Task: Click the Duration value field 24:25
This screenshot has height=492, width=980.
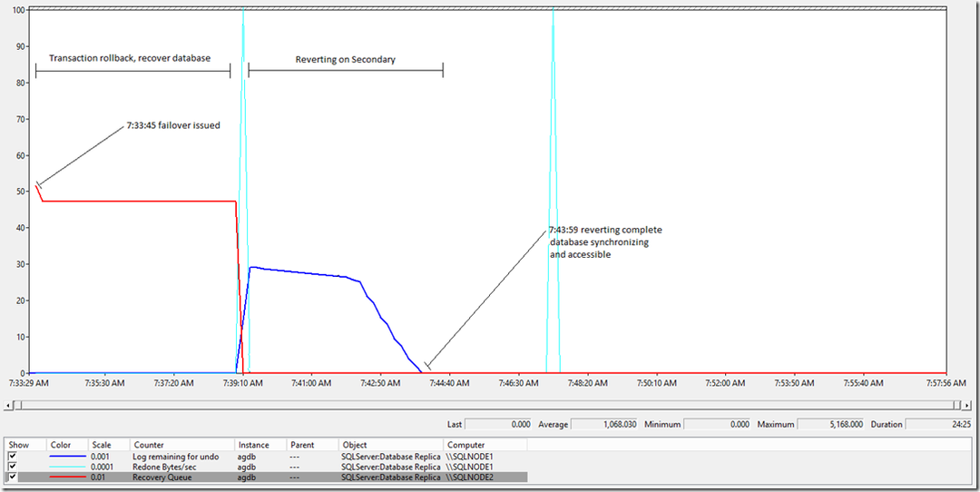Action: [x=938, y=424]
